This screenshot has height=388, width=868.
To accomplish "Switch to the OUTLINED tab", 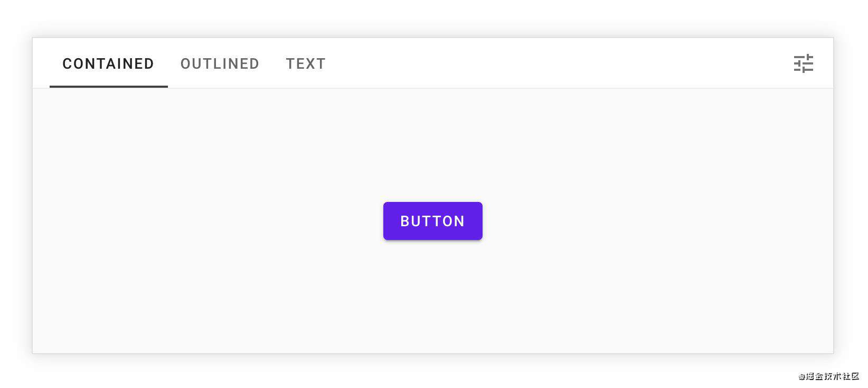I will 220,63.
